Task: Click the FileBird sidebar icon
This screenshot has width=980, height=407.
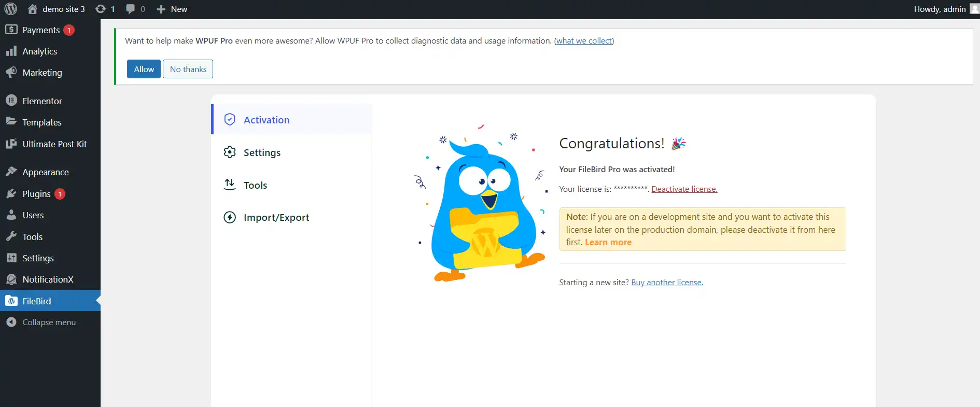Action: tap(11, 301)
